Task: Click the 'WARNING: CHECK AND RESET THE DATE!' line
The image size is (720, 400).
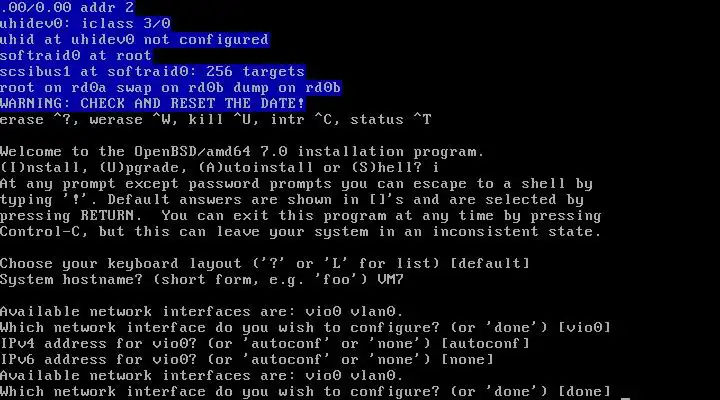Action: pyautogui.click(x=152, y=103)
